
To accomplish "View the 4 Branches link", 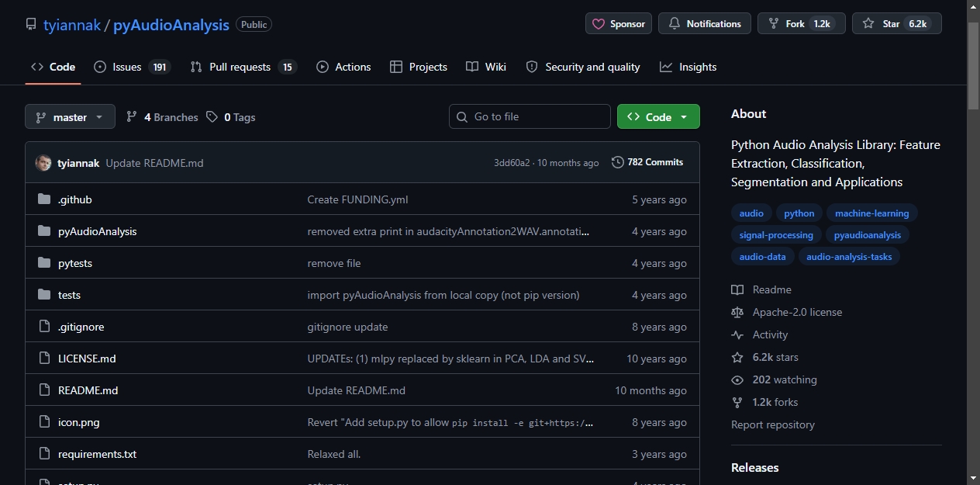I will (162, 117).
